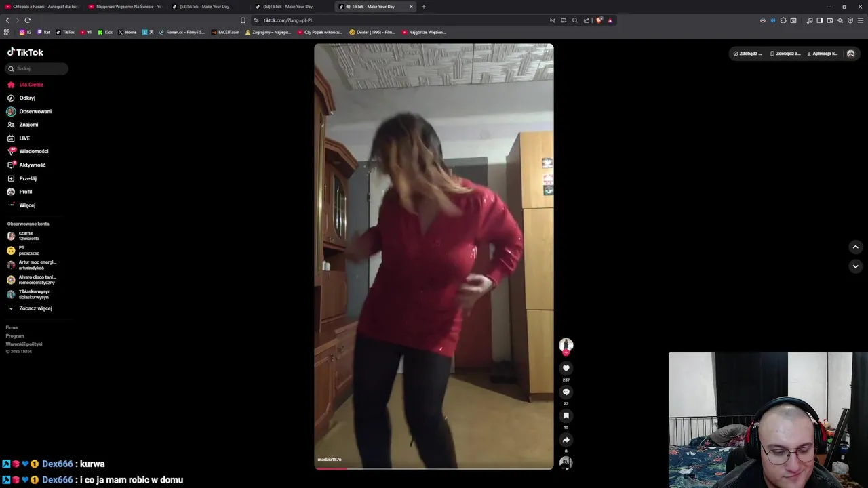868x488 pixels.
Task: Open browser hamburger main menu
Action: point(861,20)
